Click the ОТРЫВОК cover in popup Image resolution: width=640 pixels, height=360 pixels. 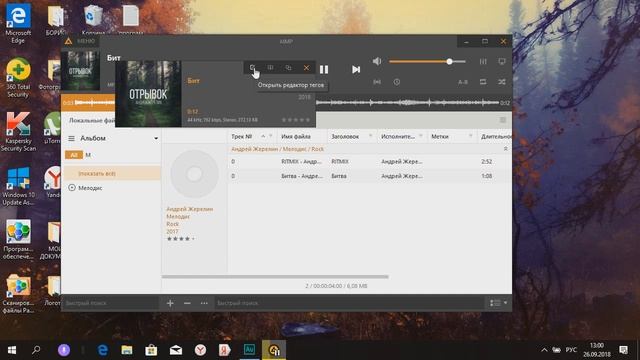pyautogui.click(x=148, y=93)
